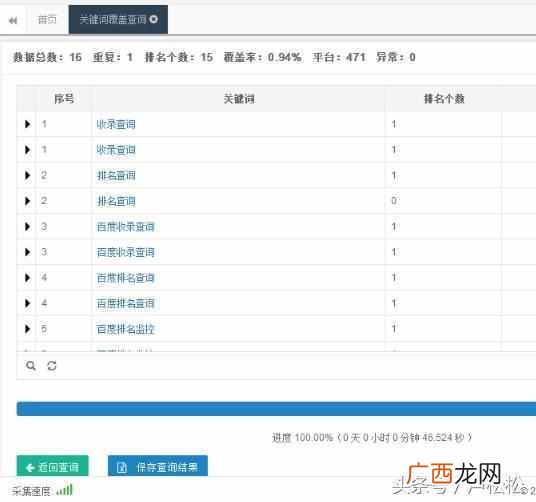Screen dimensions: 536x502
Task: Open the 百度排名监控 keyword link
Action: pos(125,329)
